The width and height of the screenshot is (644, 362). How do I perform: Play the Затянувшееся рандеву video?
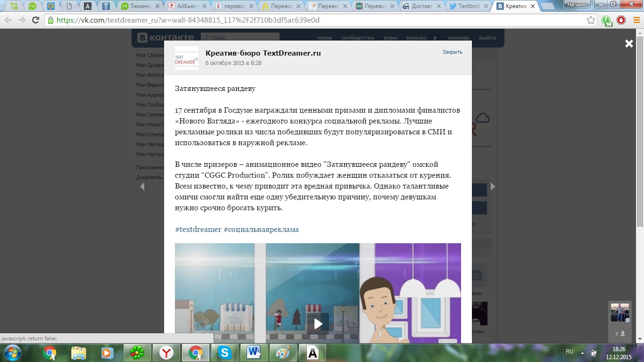coord(318,324)
